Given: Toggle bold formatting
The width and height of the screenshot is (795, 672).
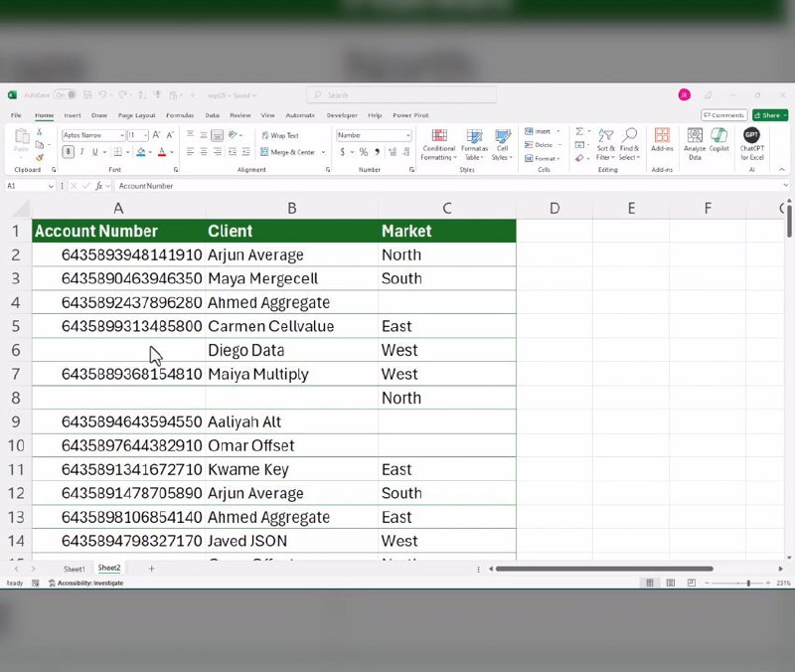Looking at the screenshot, I should (x=67, y=151).
